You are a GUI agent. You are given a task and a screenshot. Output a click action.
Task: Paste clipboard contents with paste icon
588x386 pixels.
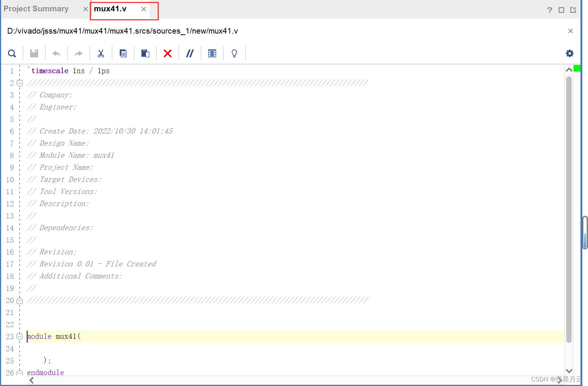tap(145, 53)
